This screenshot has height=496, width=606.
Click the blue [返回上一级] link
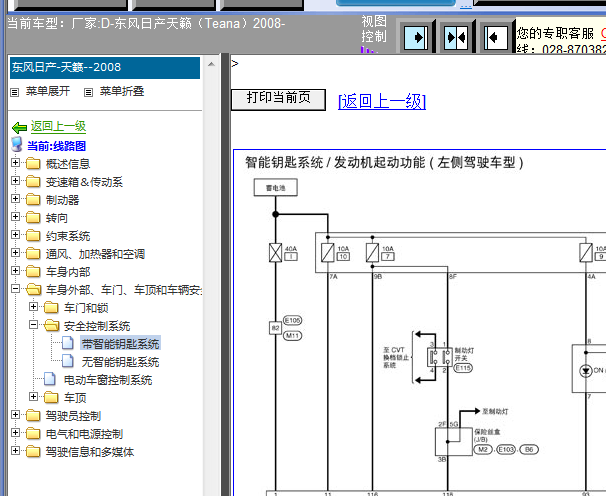point(382,101)
